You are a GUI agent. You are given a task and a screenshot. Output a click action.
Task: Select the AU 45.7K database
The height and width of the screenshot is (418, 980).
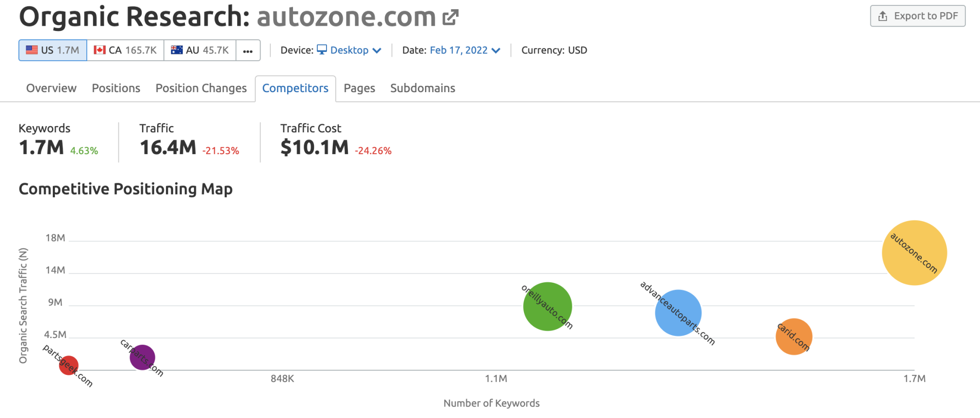(x=200, y=50)
